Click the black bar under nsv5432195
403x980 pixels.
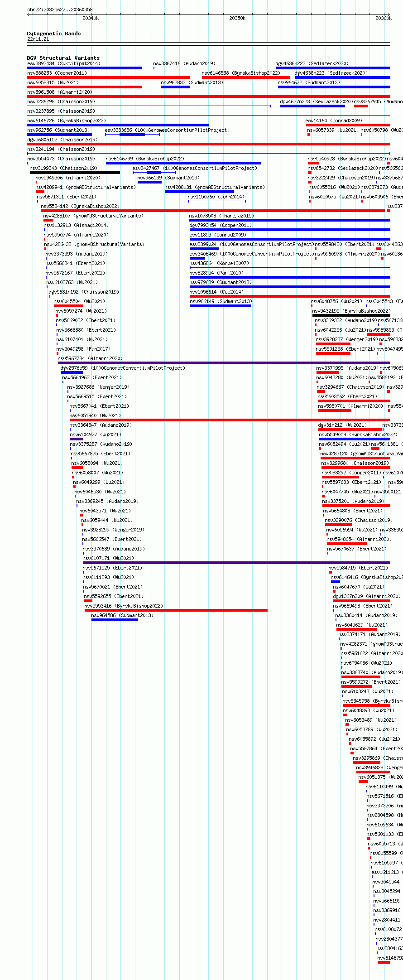(x=351, y=315)
